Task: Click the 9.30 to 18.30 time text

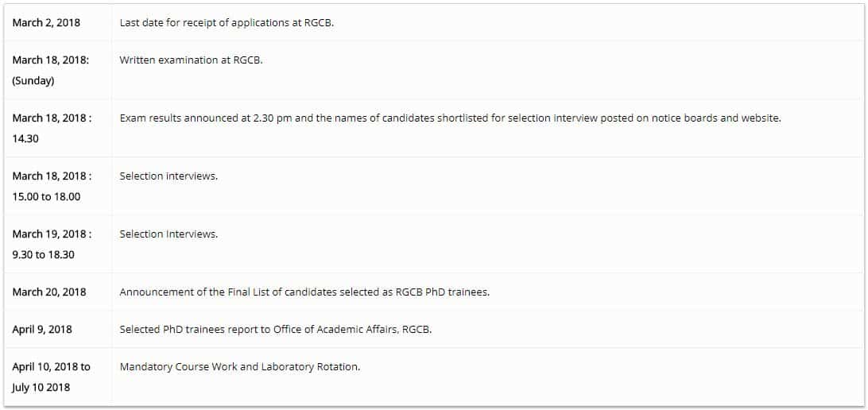Action: click(x=43, y=255)
